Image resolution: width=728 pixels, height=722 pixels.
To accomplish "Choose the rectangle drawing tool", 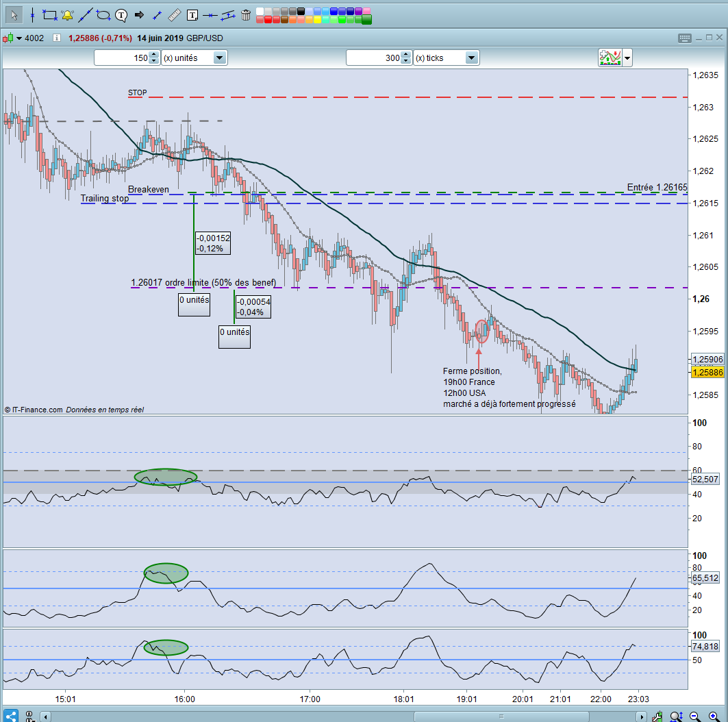I will [50, 15].
